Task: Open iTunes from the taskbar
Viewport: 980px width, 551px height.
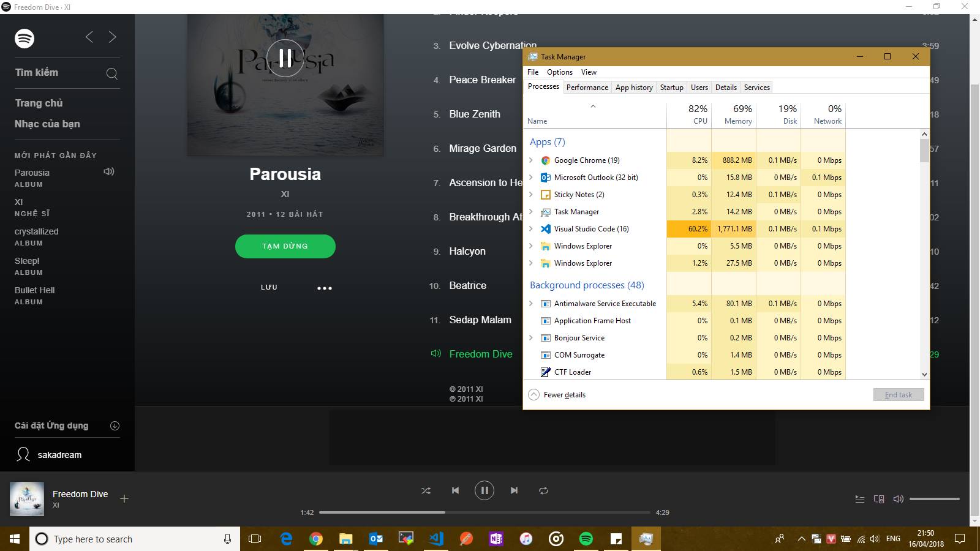Action: click(x=526, y=539)
